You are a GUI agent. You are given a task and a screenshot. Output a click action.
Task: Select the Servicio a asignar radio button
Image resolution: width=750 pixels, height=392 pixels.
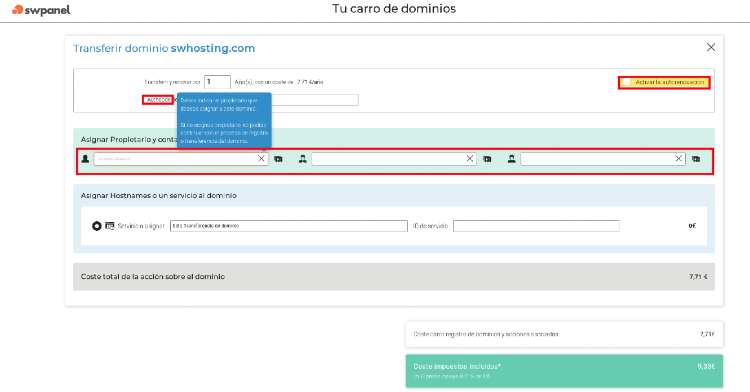coord(97,226)
